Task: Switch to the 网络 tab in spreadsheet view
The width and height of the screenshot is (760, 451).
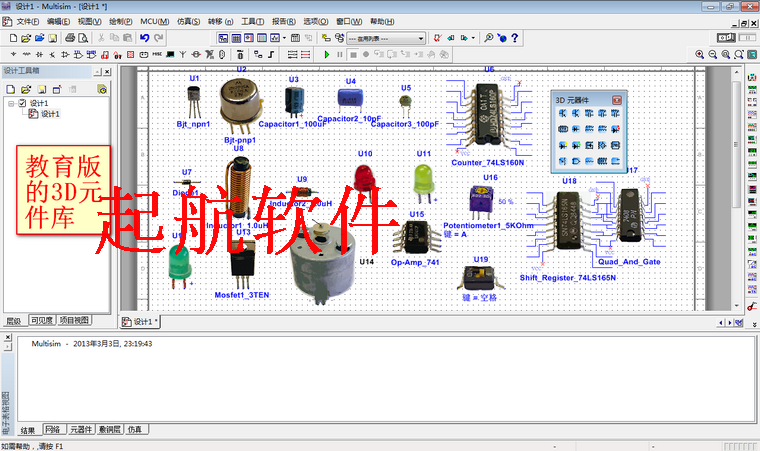Action: click(53, 430)
